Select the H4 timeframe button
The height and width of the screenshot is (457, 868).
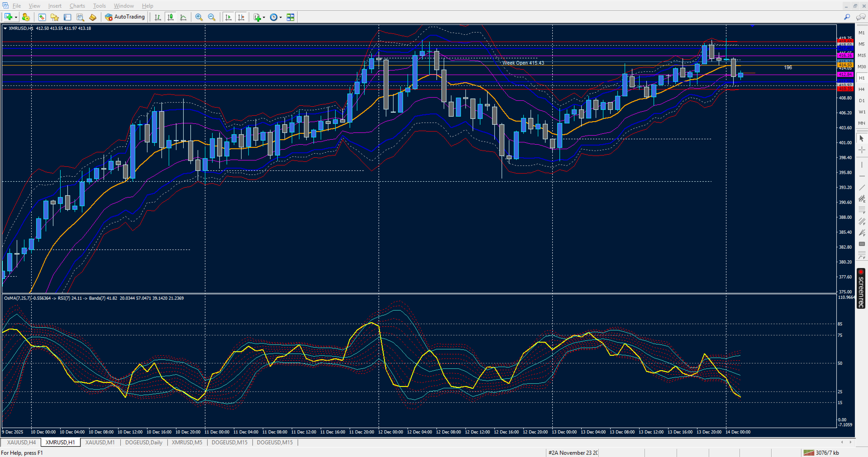coord(862,89)
